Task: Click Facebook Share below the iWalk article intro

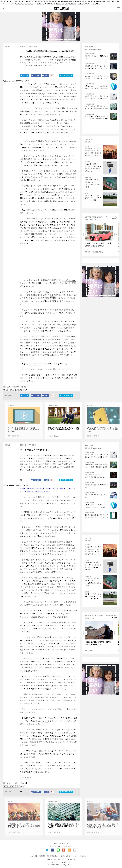Action: (x=45, y=76)
